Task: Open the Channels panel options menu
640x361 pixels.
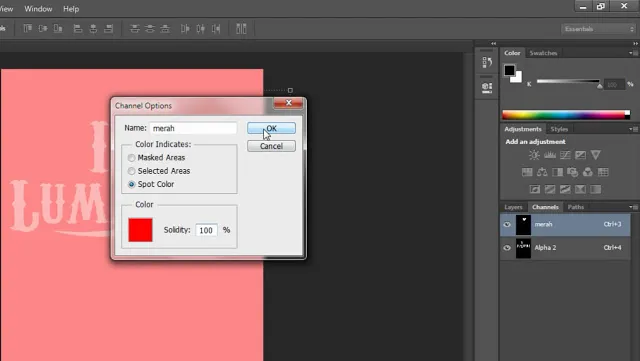Action: click(x=633, y=207)
